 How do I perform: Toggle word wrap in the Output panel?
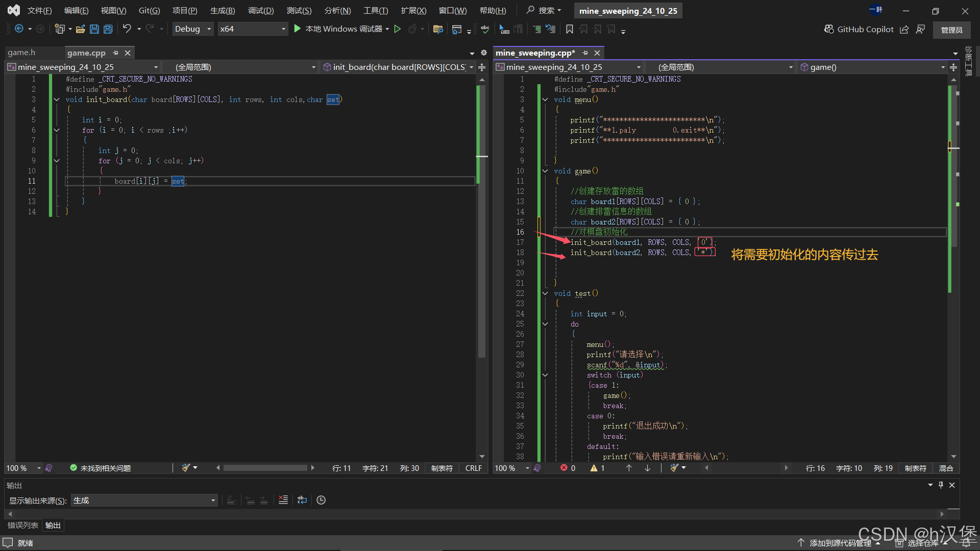coord(302,500)
